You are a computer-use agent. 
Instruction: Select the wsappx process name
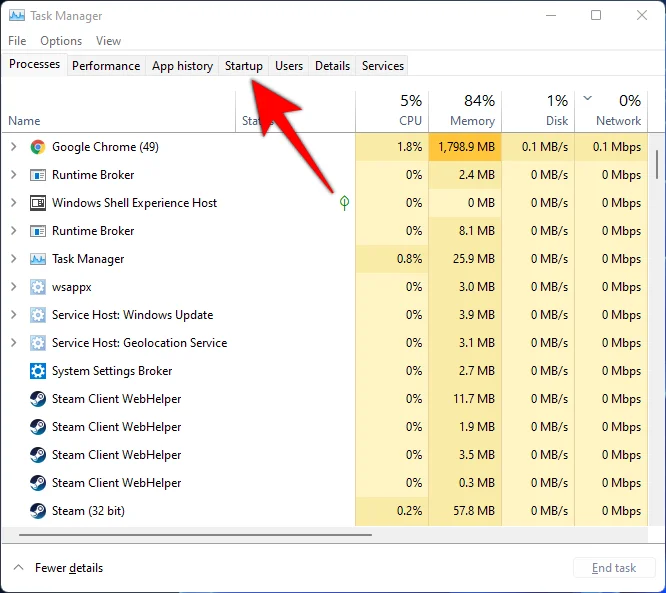point(72,288)
